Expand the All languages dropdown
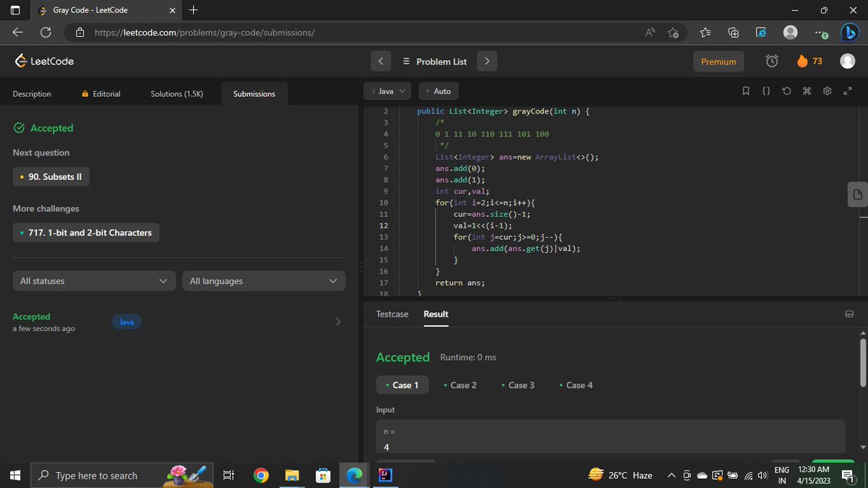The width and height of the screenshot is (868, 488). pyautogui.click(x=263, y=281)
